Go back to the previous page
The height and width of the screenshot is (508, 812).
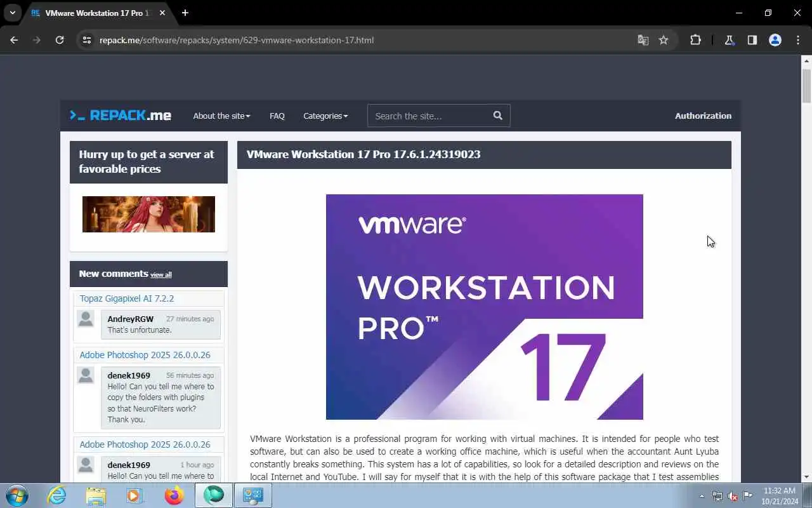[14, 40]
